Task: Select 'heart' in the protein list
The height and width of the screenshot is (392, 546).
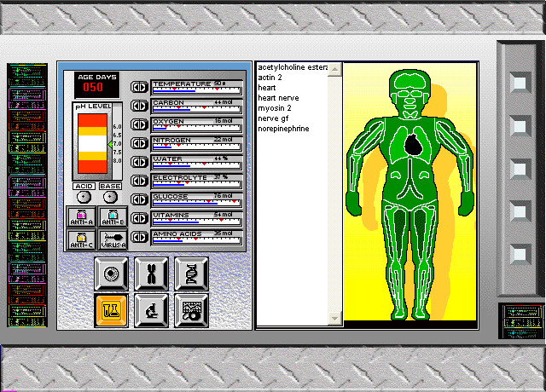Action: click(x=267, y=88)
